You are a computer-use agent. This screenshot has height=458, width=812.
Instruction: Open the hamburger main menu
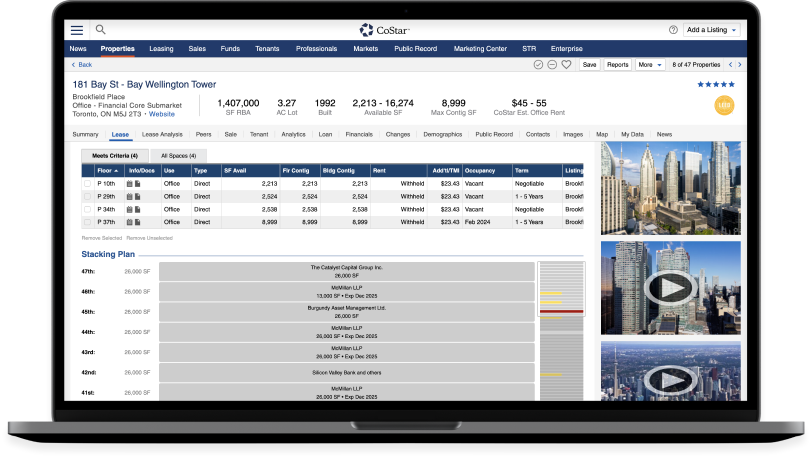(77, 30)
